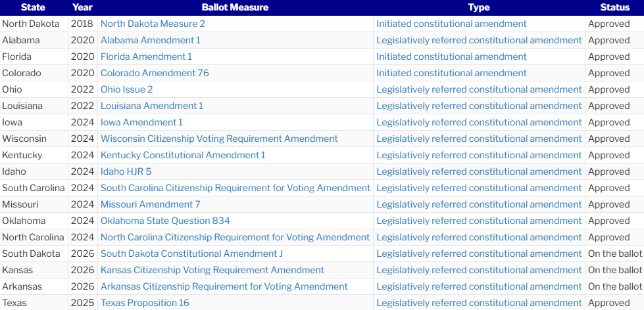Open Kansas Citizenship Voting Requirement Amendment
The width and height of the screenshot is (644, 310).
click(212, 270)
